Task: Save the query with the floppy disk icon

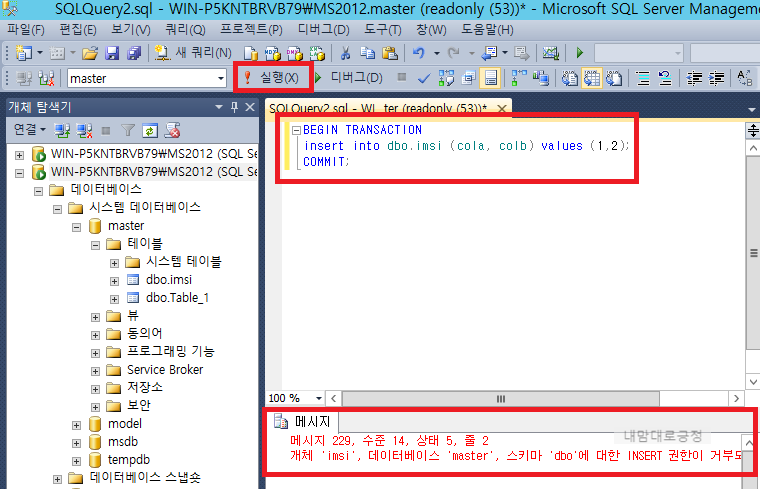Action: coord(112,53)
